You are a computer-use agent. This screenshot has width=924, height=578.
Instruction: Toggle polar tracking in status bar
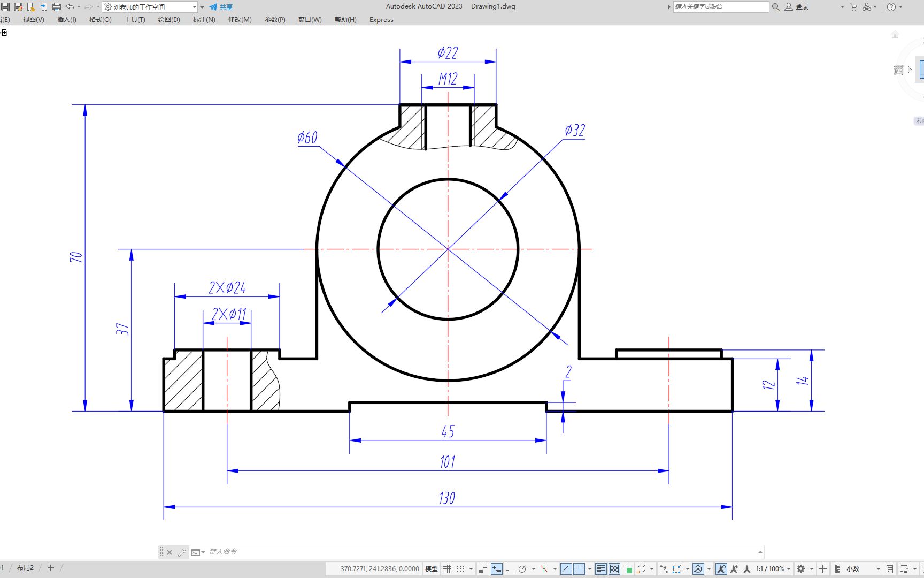[523, 569]
